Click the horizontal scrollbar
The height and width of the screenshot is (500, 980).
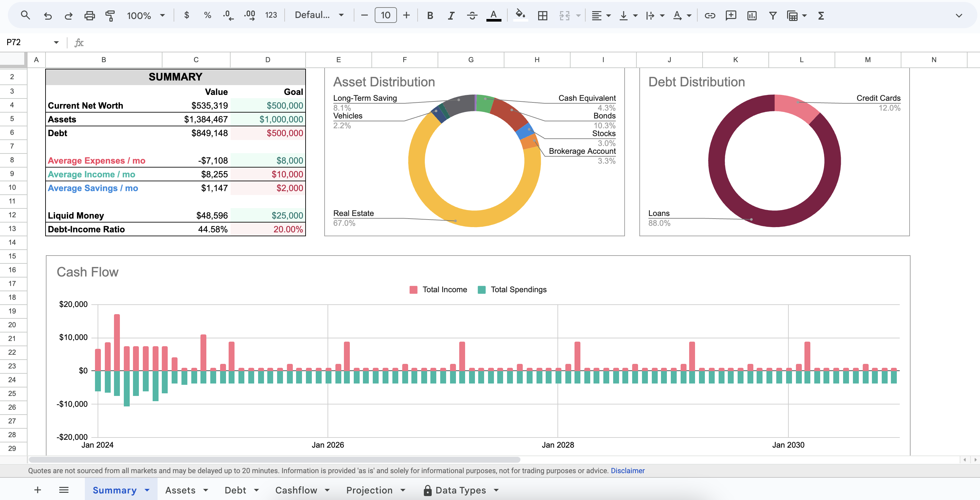[x=274, y=459]
